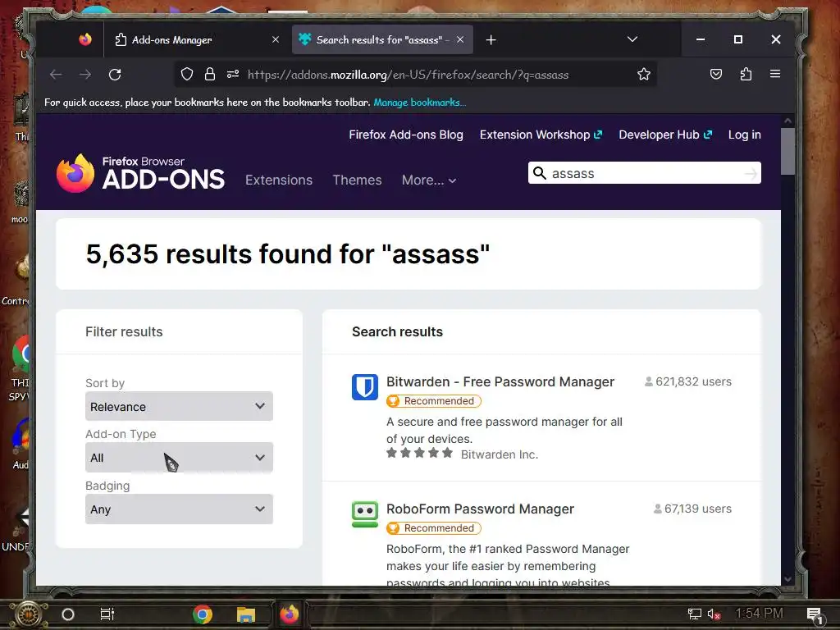Screen dimensions: 840x630
Task: Open the Extensions toolbar button
Action: pyautogui.click(x=746, y=74)
